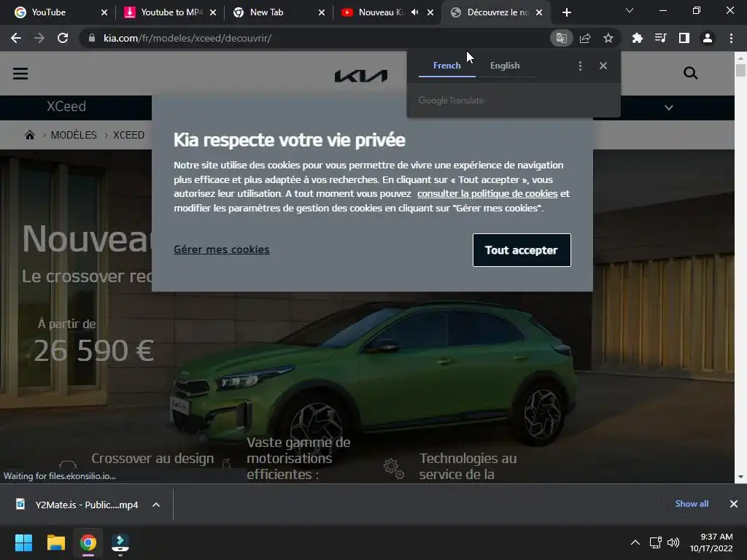Click the Technologies au service de la text
Image resolution: width=747 pixels, height=560 pixels.
pos(468,466)
